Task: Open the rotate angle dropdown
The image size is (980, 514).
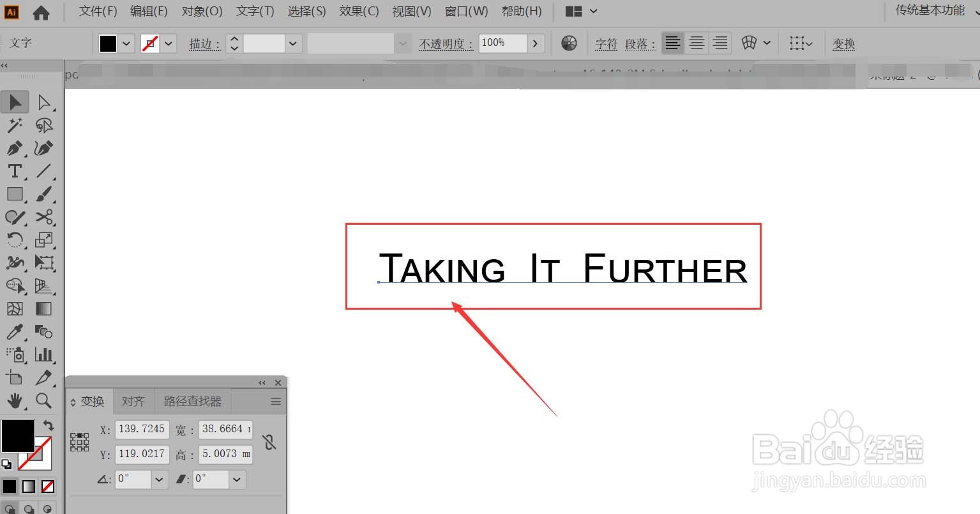Action: coord(159,479)
